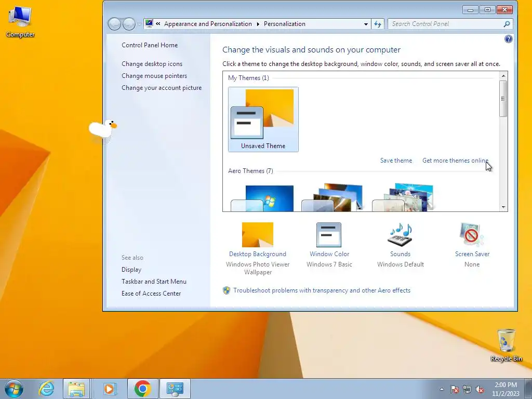The height and width of the screenshot is (399, 532).
Task: Click the Forward navigation arrow
Action: pos(129,24)
